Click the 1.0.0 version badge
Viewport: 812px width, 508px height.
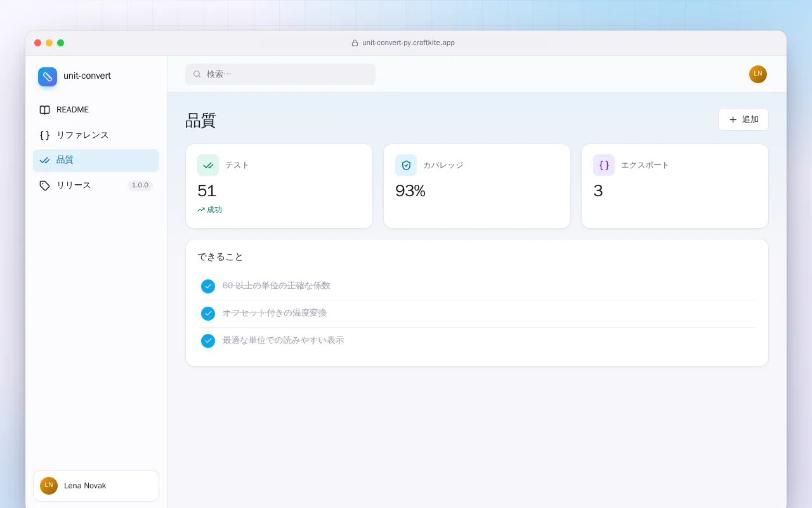pos(140,185)
